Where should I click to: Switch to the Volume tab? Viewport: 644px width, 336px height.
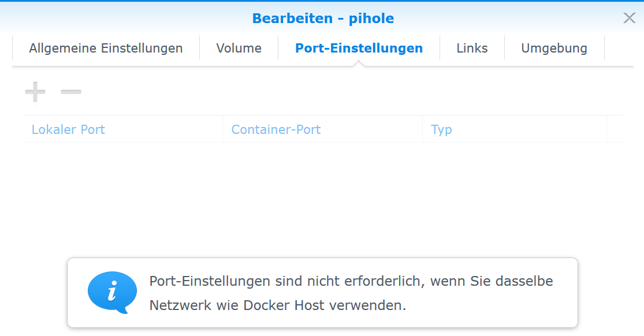coord(239,48)
